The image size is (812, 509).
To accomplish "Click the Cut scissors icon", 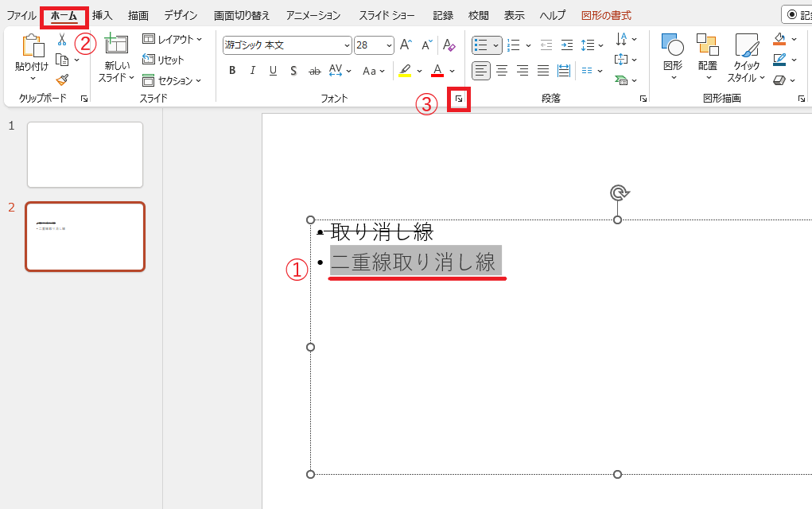I will pyautogui.click(x=62, y=40).
